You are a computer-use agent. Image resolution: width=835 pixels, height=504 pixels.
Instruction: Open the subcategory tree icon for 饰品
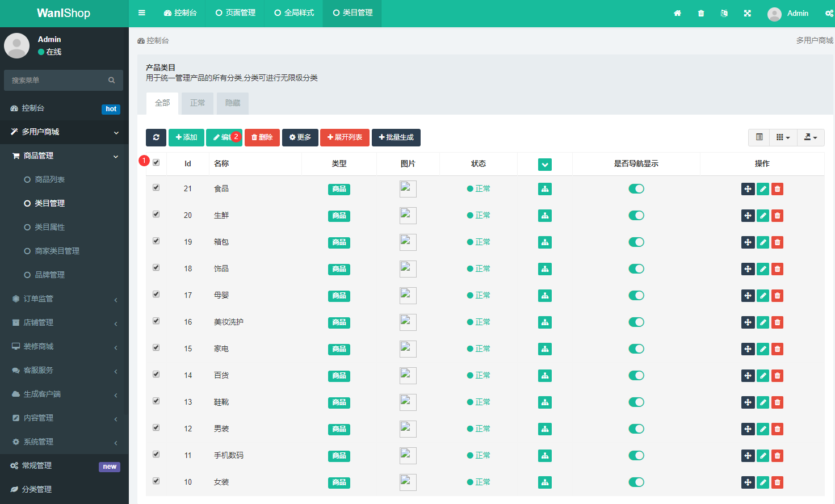(x=545, y=269)
